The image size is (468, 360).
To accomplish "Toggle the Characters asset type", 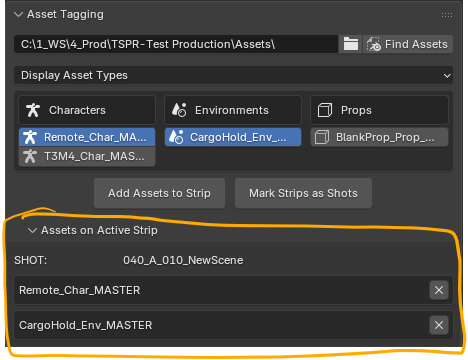I will (x=87, y=110).
